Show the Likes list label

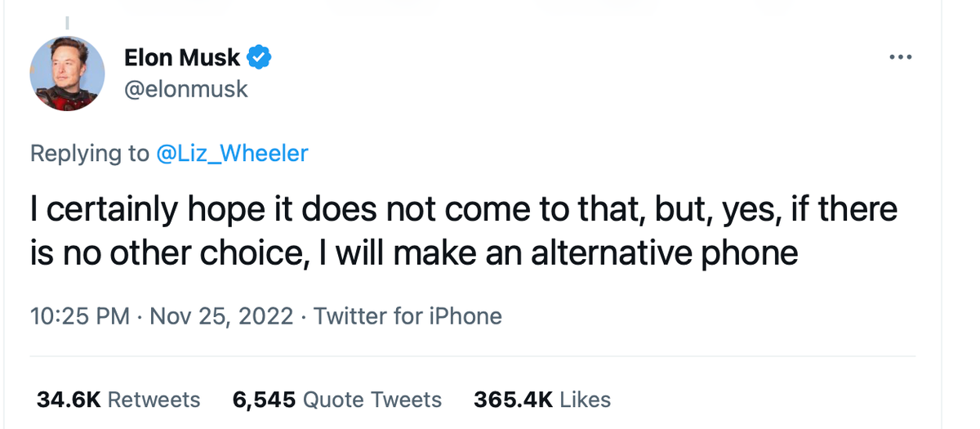point(586,400)
